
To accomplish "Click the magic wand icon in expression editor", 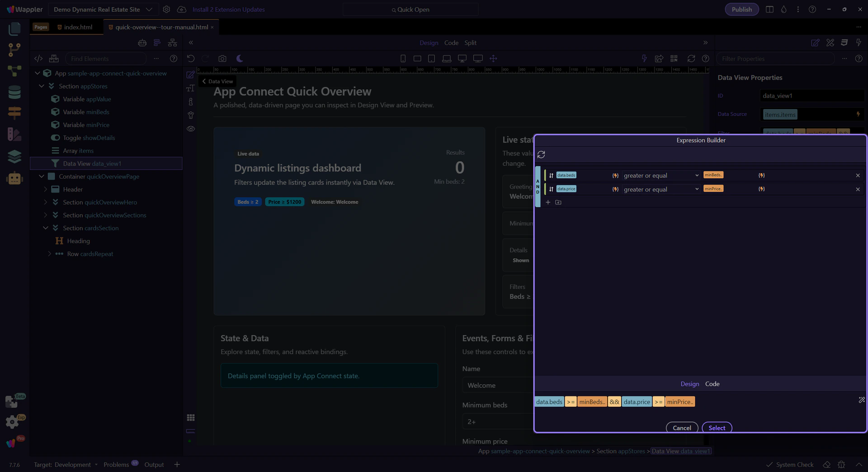I will click(861, 400).
